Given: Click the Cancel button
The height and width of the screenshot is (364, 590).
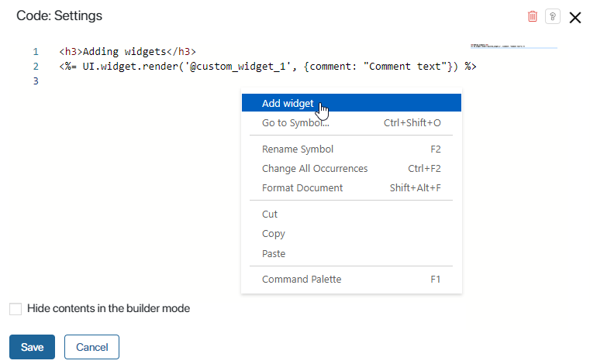Looking at the screenshot, I should [91, 347].
